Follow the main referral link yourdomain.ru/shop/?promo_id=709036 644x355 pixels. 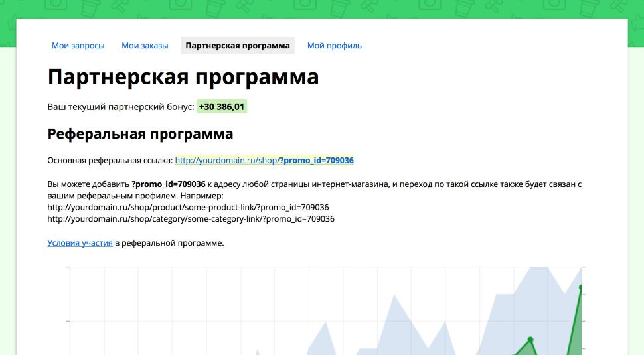[x=264, y=160]
